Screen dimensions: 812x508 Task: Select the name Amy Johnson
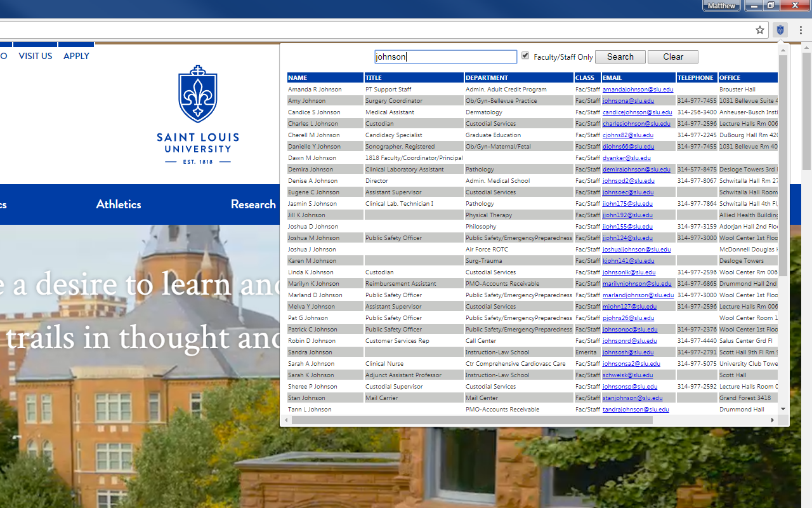(307, 101)
